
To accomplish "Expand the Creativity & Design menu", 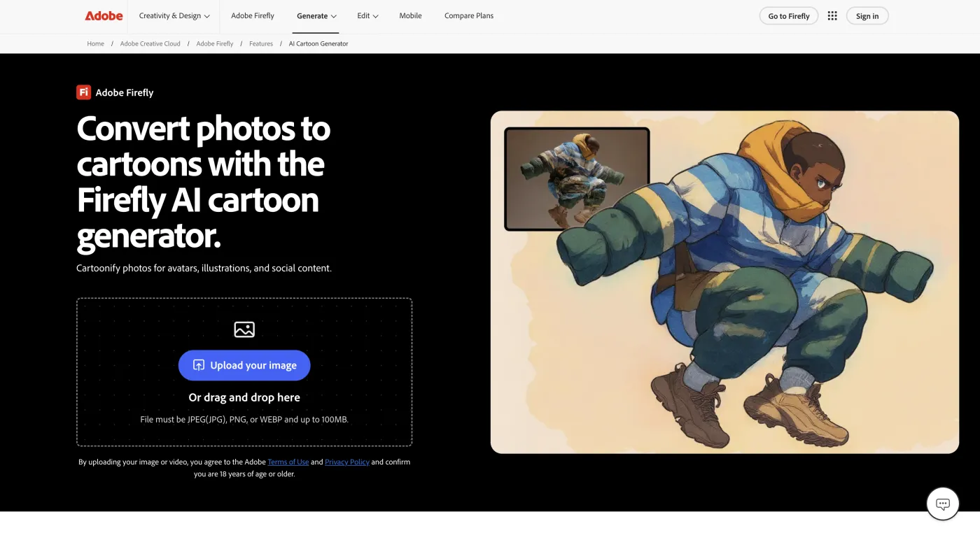I will (174, 15).
